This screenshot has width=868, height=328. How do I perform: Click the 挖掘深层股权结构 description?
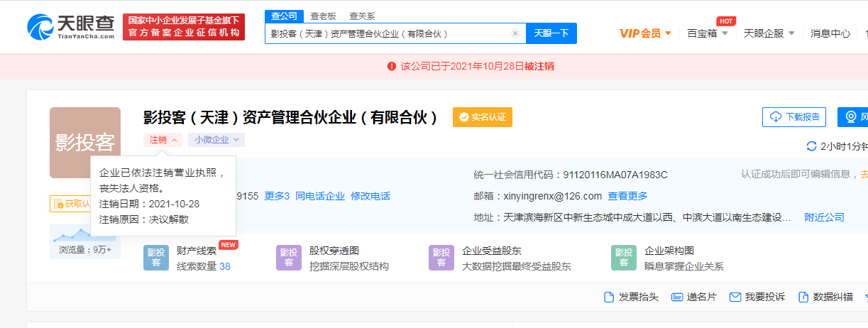click(349, 266)
